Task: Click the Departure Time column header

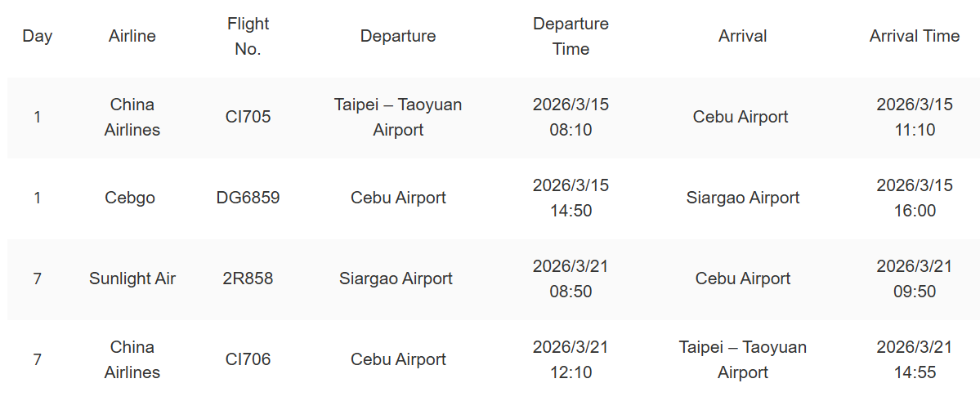Action: point(571,36)
